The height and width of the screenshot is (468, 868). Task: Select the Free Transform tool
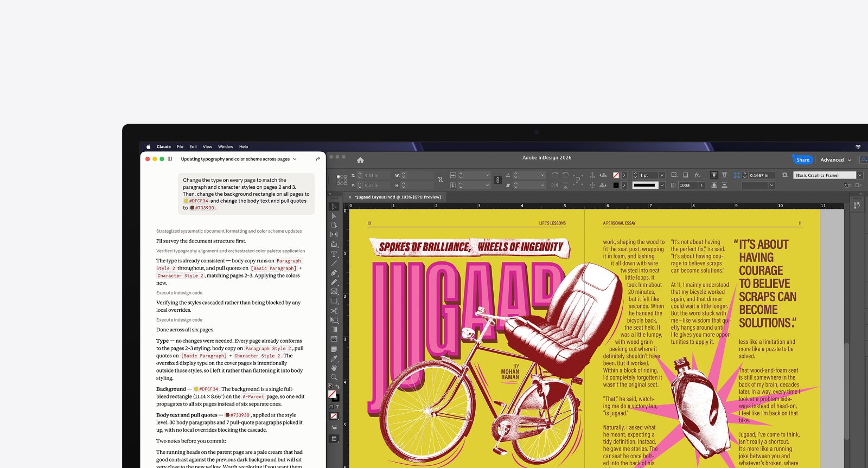point(334,320)
